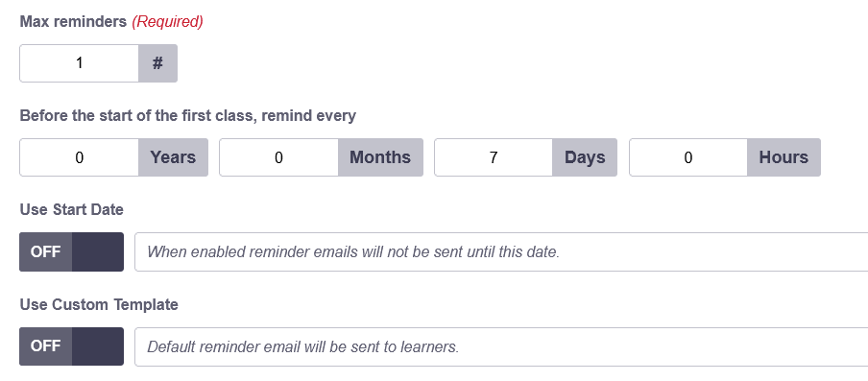This screenshot has width=868, height=381.
Task: Focus the Hours value field
Action: point(688,157)
